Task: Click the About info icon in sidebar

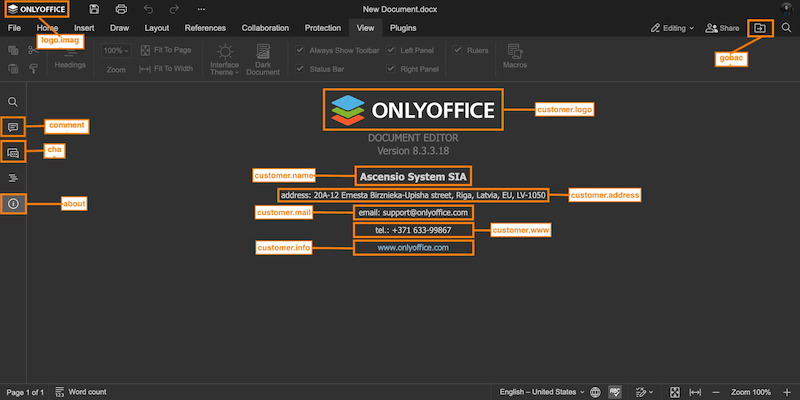Action: tap(13, 203)
